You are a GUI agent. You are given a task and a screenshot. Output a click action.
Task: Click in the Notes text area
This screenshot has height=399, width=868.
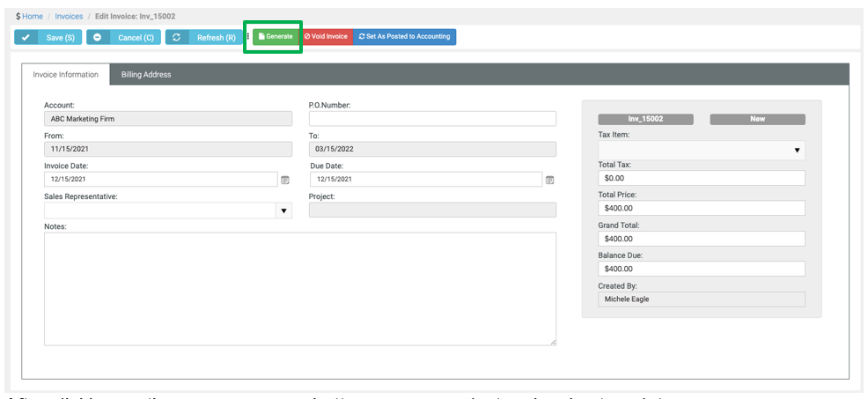pyautogui.click(x=299, y=288)
